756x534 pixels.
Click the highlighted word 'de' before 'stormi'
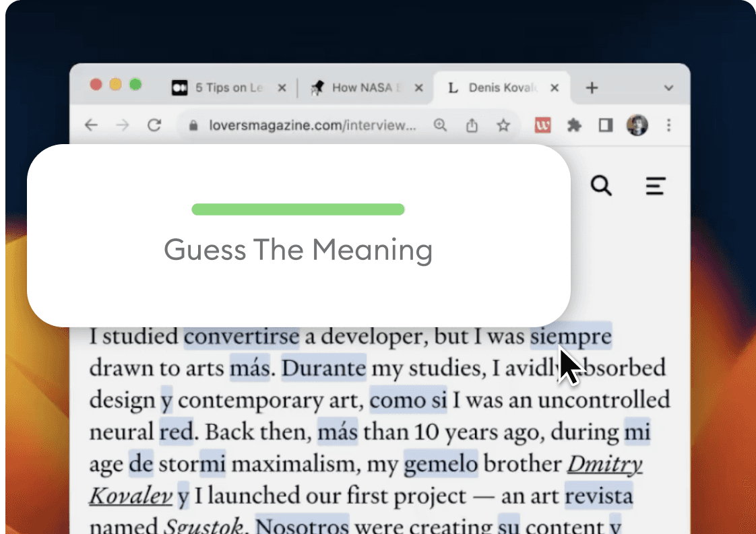click(x=141, y=464)
